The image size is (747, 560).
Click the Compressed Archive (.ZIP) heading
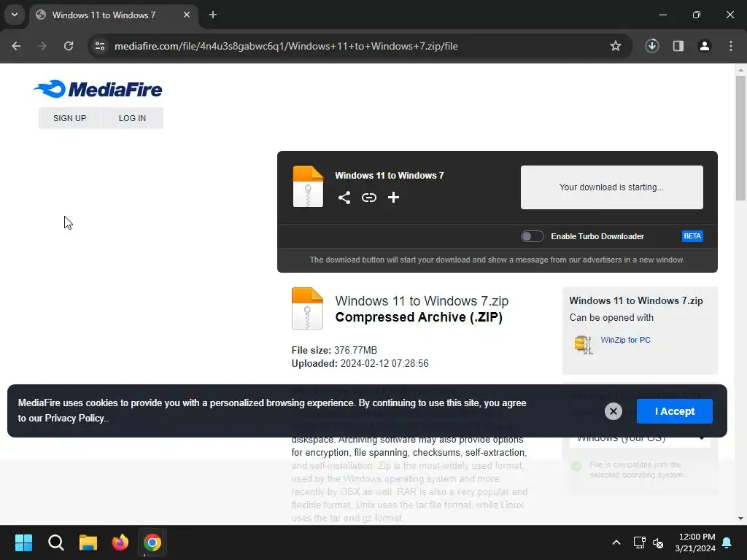point(419,317)
